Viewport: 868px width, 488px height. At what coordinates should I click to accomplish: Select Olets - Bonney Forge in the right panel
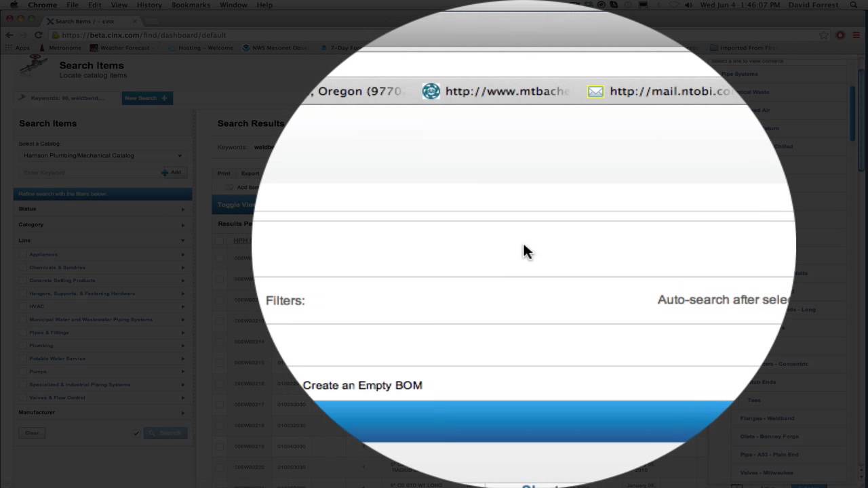(770, 436)
